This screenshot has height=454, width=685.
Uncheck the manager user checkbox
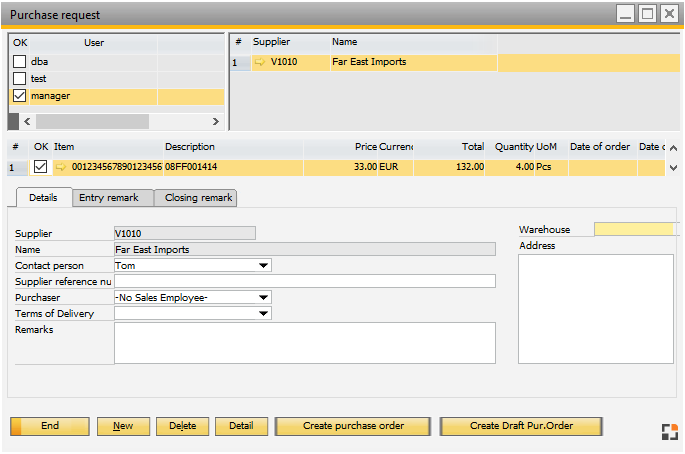point(19,96)
